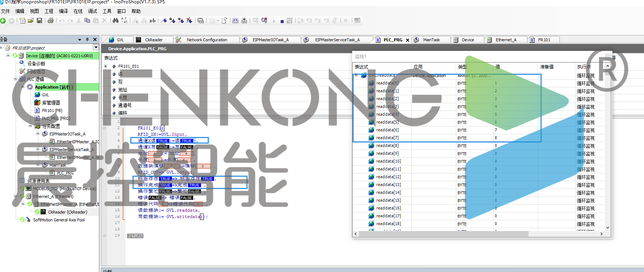Viewport: 644px width, 272px height.
Task: Select 网络组态 in device tree
Action: [x=36, y=71]
